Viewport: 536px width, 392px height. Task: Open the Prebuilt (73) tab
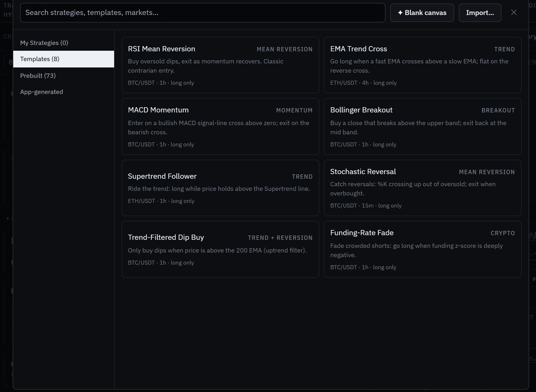point(64,76)
